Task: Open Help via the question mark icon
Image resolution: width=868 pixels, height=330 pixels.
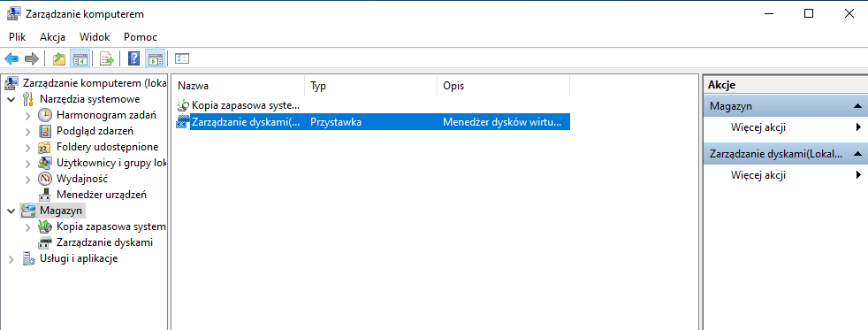Action: coord(133,58)
